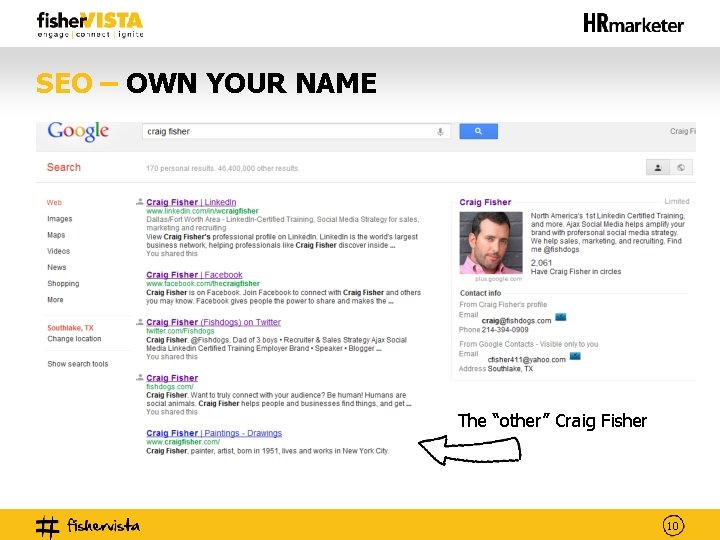Click www.facebook.com/thecraigfisher URL
The width and height of the screenshot is (720, 540).
pos(203,284)
